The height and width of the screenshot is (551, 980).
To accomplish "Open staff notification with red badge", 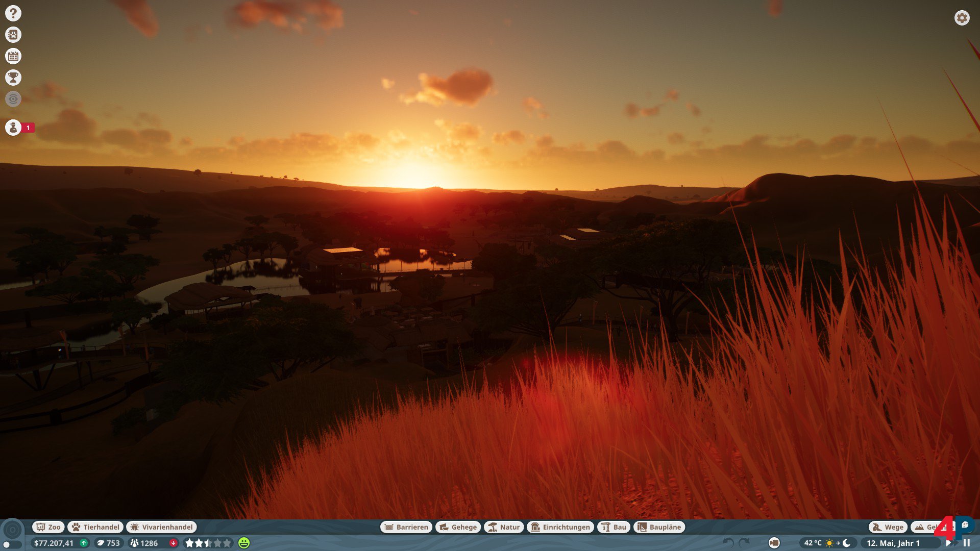I will pyautogui.click(x=13, y=128).
